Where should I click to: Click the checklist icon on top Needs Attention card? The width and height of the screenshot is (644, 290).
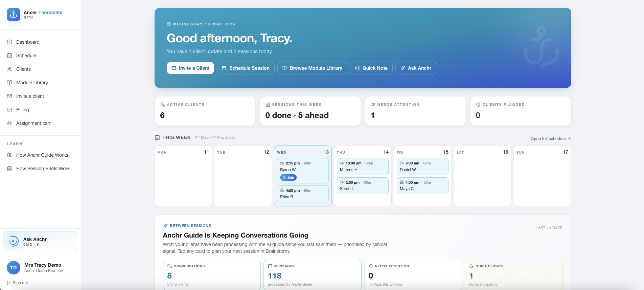tap(373, 105)
